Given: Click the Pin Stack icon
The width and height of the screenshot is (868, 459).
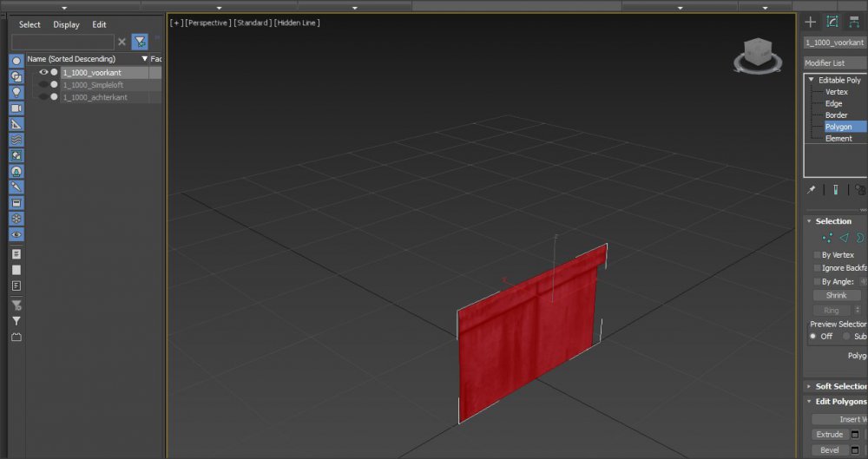Looking at the screenshot, I should point(812,189).
